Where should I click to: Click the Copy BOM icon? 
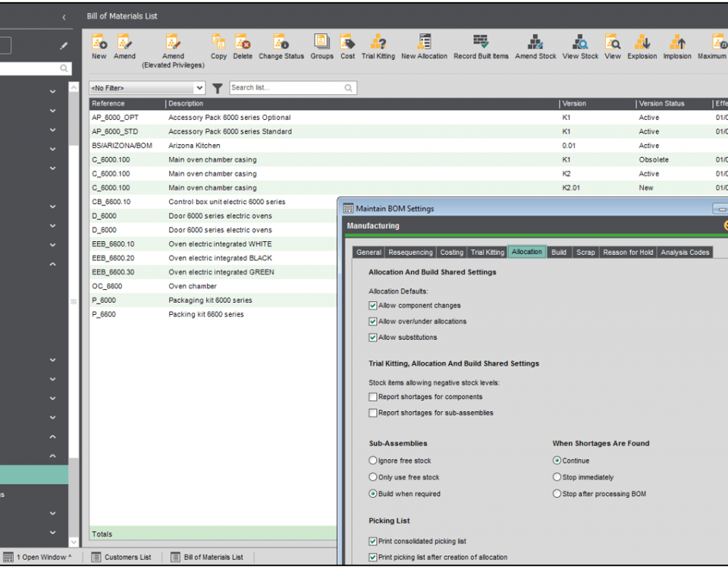(x=218, y=42)
